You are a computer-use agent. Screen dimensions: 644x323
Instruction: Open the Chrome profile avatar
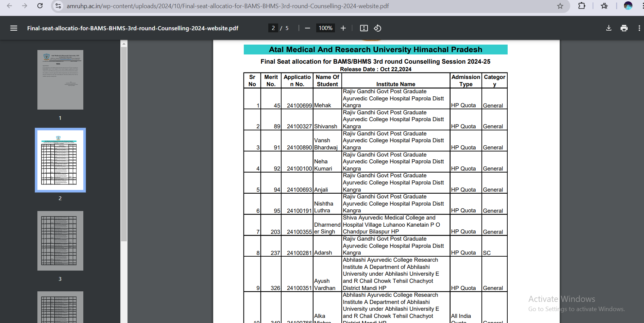pyautogui.click(x=628, y=6)
